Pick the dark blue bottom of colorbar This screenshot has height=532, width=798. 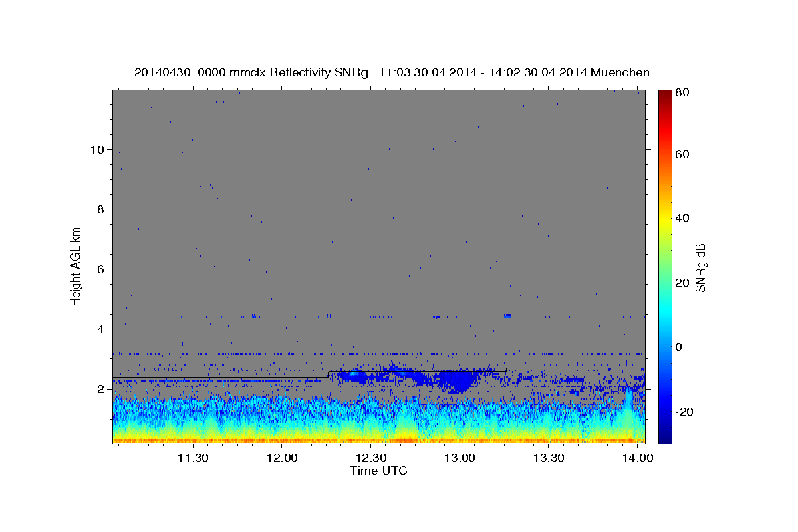pyautogui.click(x=665, y=438)
